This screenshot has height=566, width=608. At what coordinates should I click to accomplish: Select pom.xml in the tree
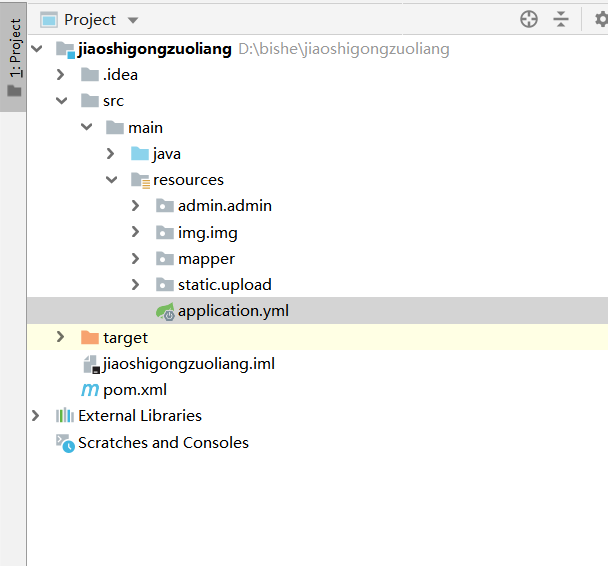click(134, 390)
